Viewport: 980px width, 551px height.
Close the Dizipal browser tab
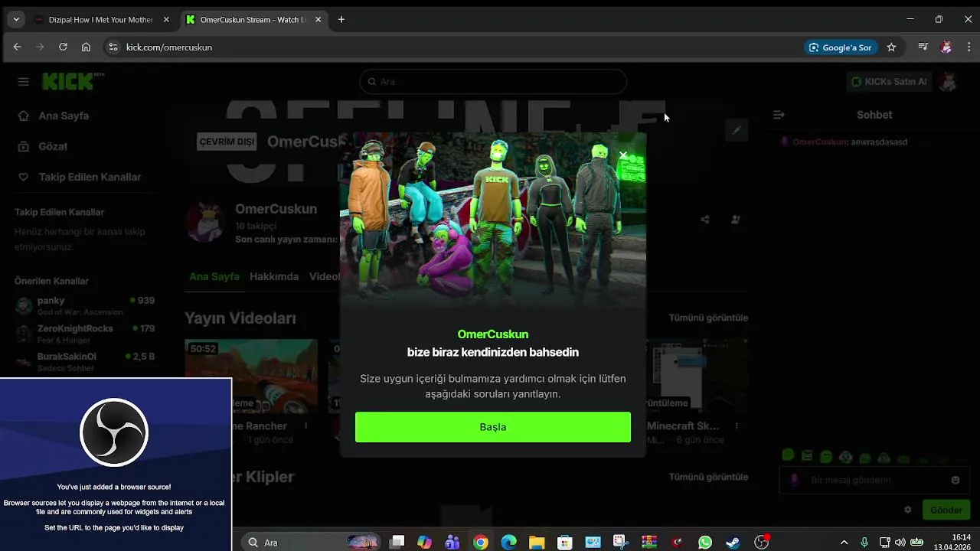(167, 19)
